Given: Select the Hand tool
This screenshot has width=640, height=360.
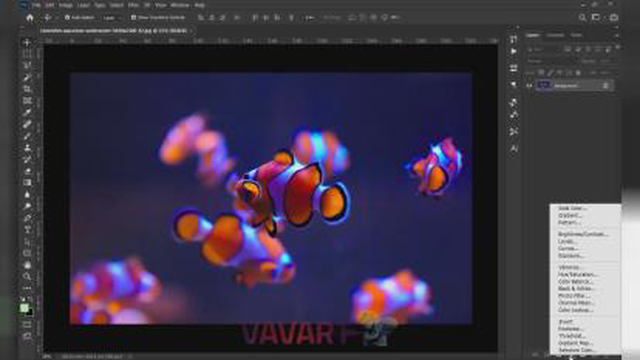Looking at the screenshot, I should pos(27,265).
